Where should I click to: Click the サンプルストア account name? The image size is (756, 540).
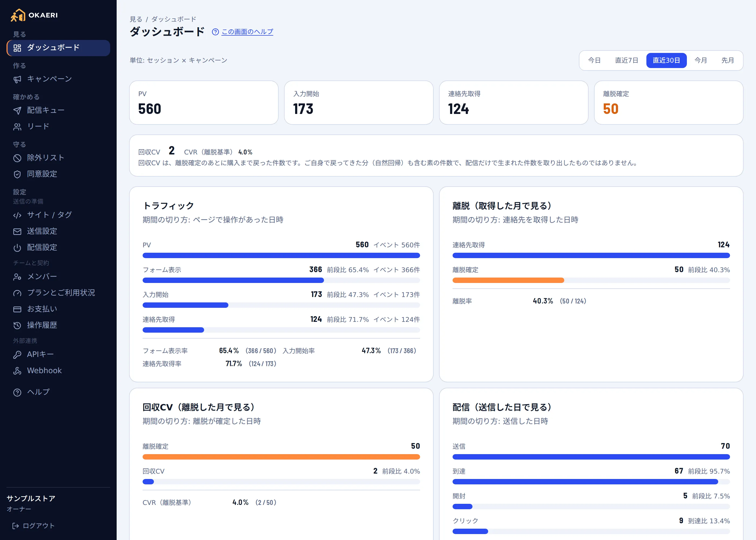[x=31, y=498]
